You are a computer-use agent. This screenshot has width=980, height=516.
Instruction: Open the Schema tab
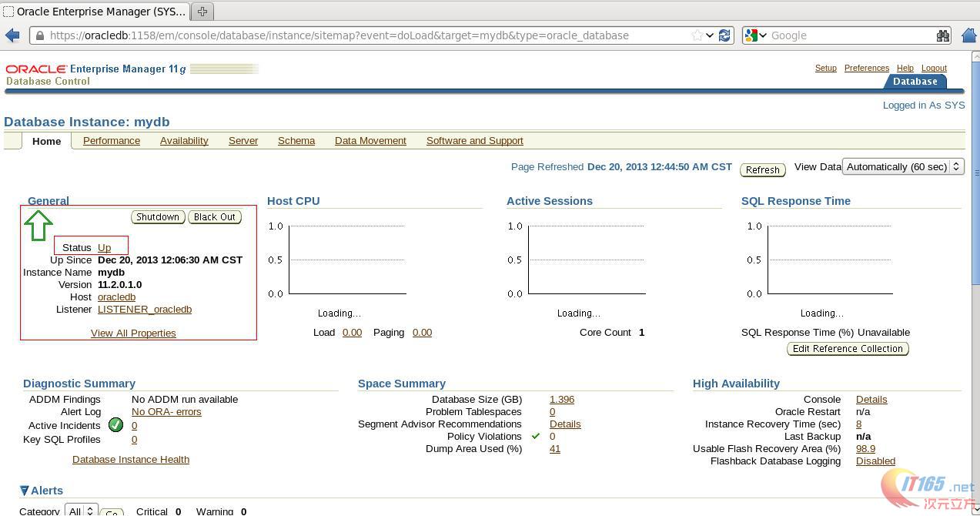(x=296, y=141)
